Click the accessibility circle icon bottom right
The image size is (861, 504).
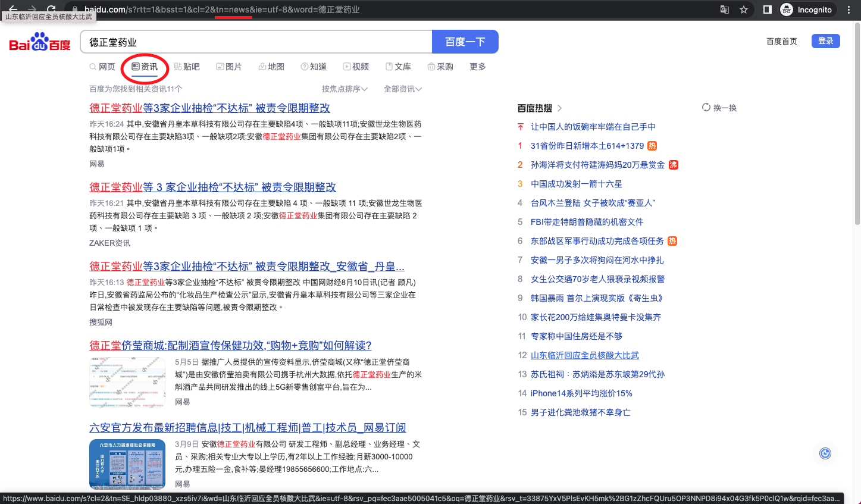pos(825,453)
